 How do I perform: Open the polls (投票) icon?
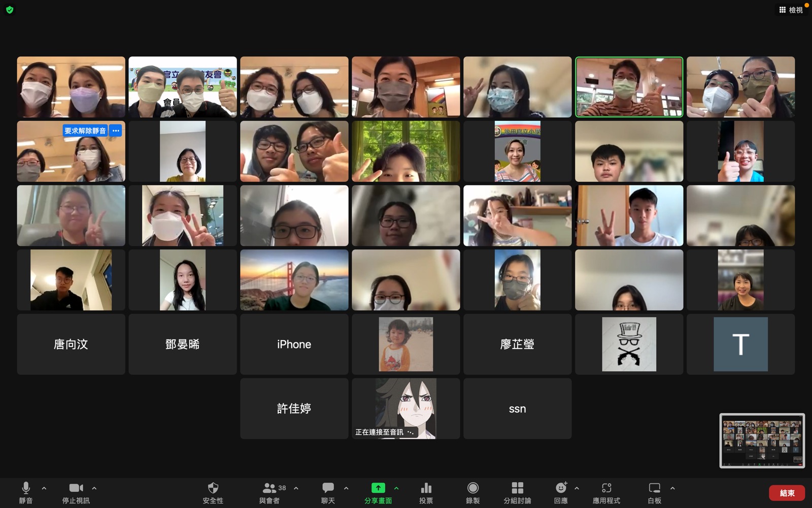[x=426, y=488]
